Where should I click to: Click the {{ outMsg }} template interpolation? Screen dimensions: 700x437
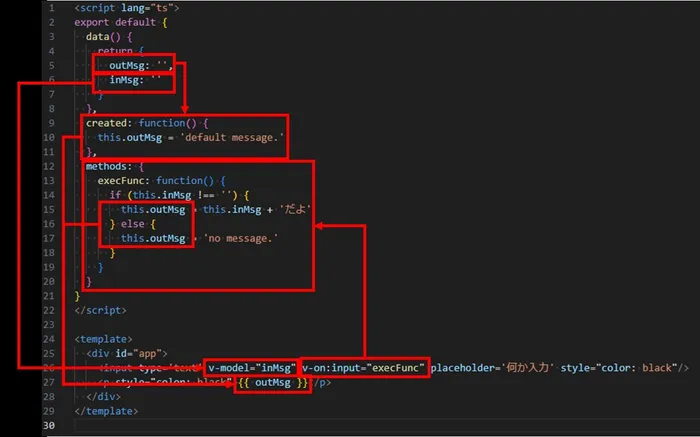(272, 383)
